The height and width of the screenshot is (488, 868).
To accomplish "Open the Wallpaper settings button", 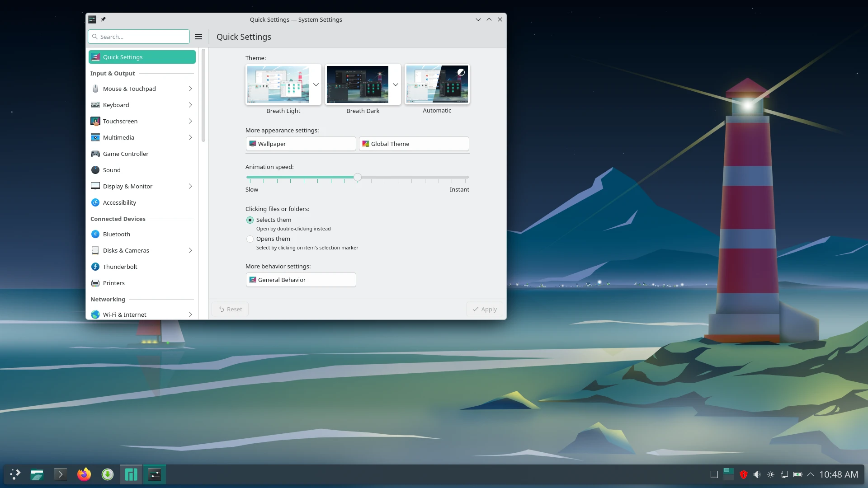I will (301, 144).
